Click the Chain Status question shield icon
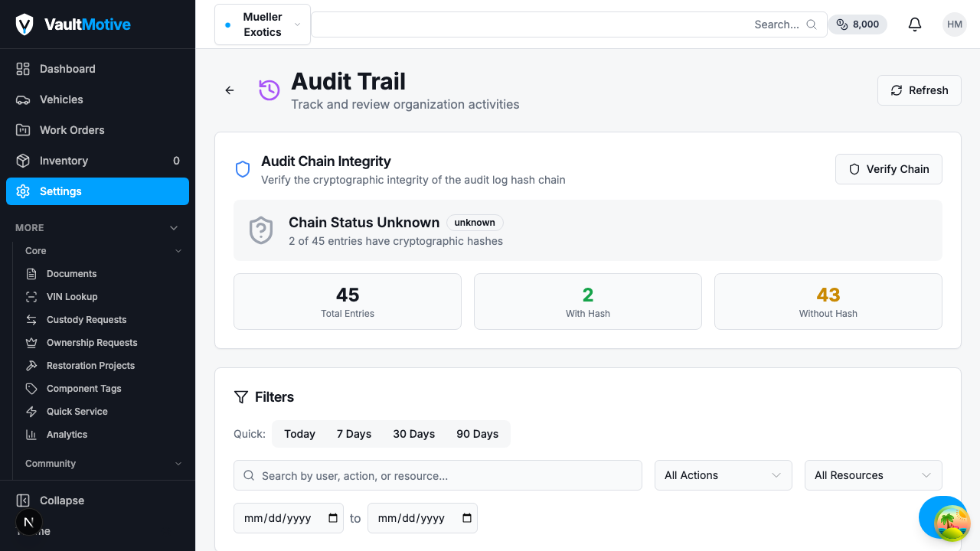 pos(261,230)
